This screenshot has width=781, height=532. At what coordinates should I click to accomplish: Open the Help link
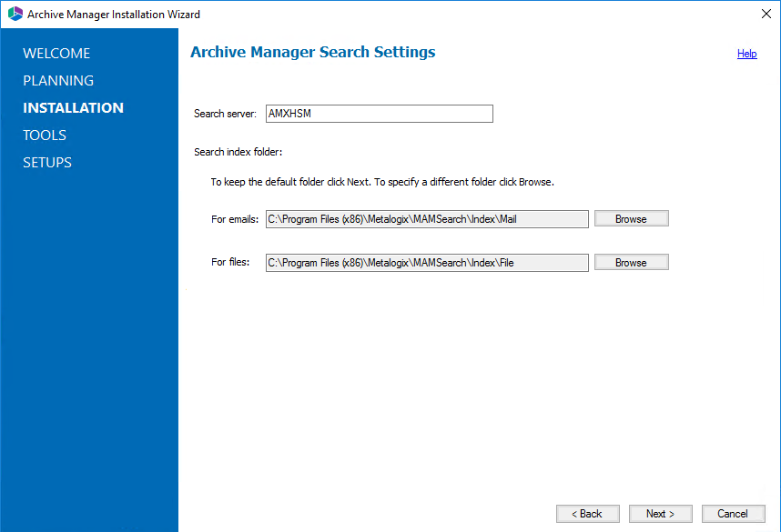click(746, 54)
